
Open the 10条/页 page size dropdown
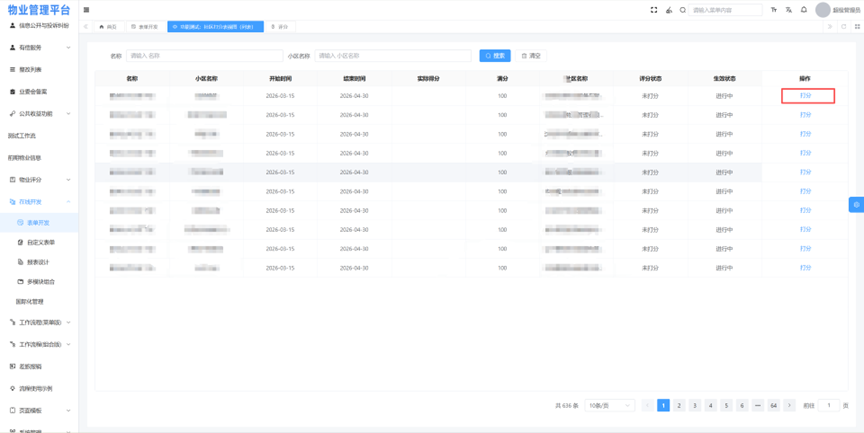tap(609, 406)
